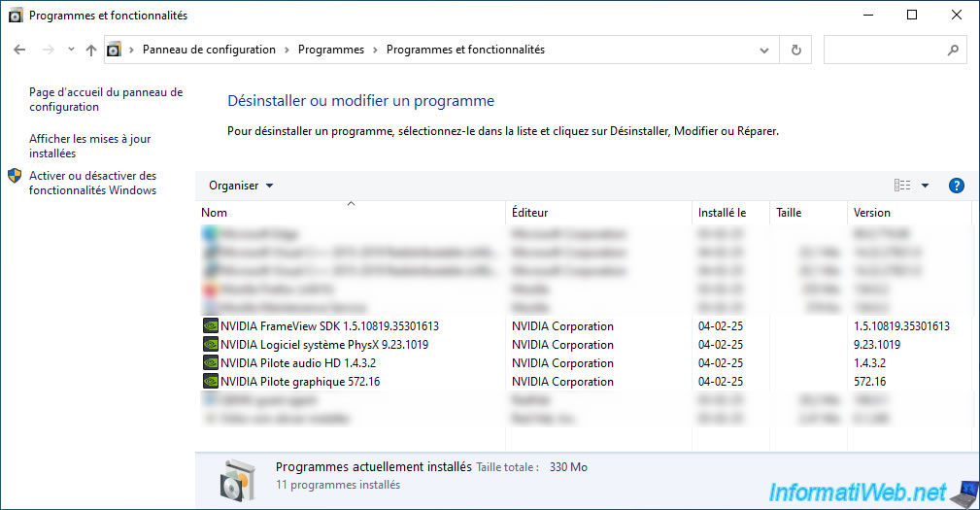Click the control panel icon in address bar
The width and height of the screenshot is (980, 510).
pyautogui.click(x=114, y=50)
